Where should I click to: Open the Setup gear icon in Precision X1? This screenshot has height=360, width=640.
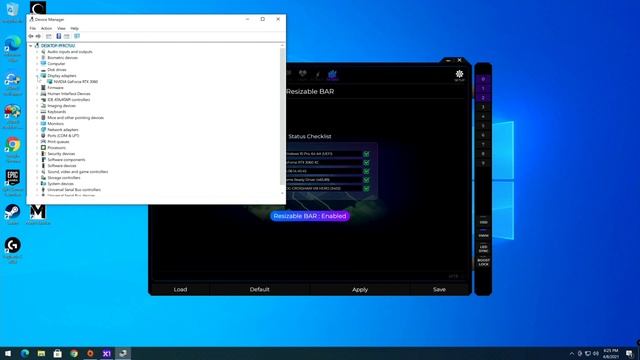coord(459,75)
